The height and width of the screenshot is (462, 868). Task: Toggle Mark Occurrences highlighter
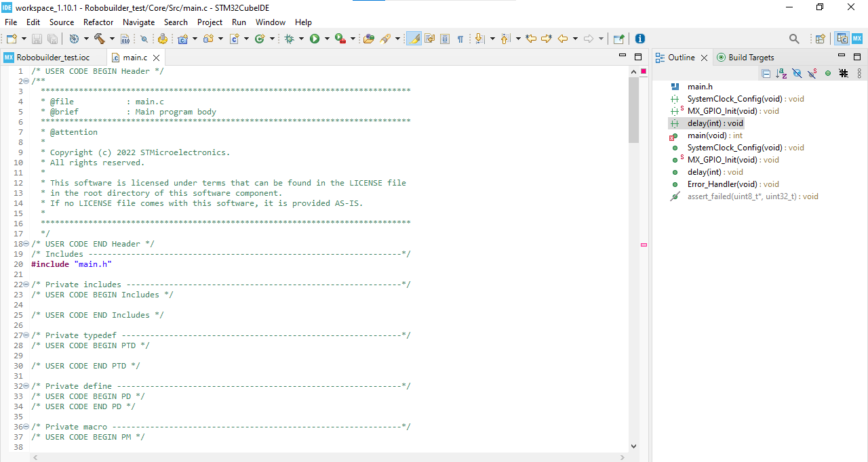pos(414,39)
